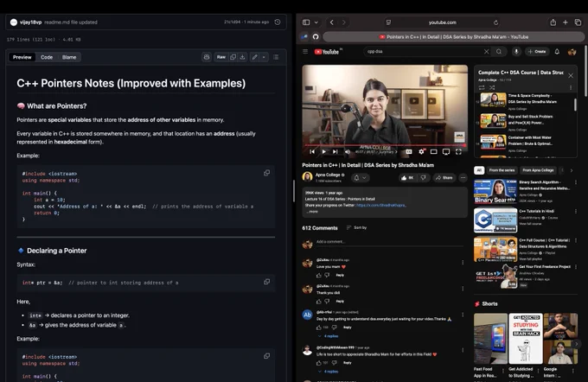Image resolution: width=588 pixels, height=382 pixels.
Task: Open commit history clock icon in GitHub
Action: click(278, 22)
